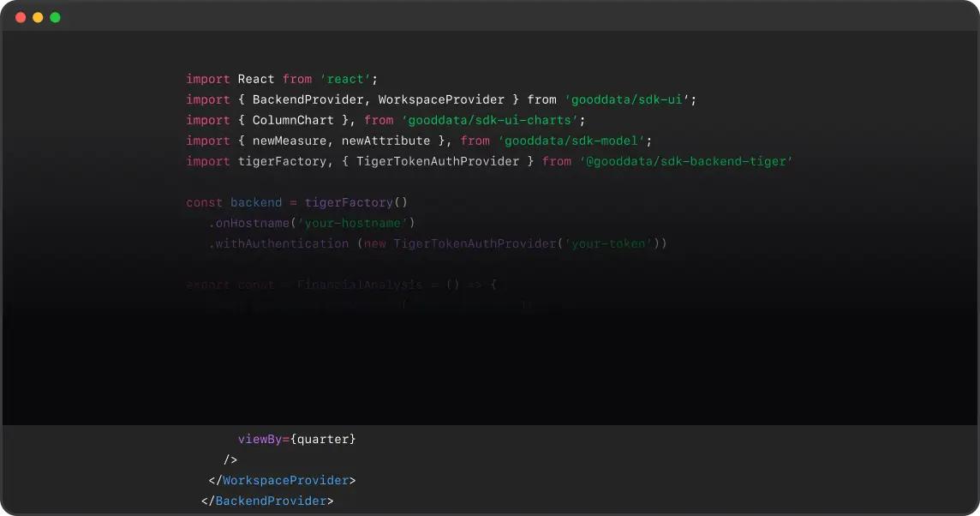Click the faded FinancialAnalysis export line
This screenshot has width=980, height=516.
click(x=341, y=285)
